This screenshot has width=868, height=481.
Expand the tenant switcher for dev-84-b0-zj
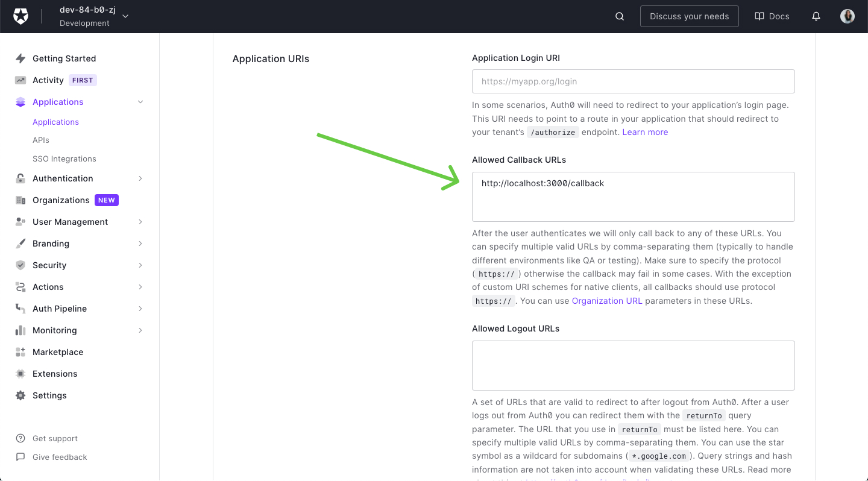125,16
